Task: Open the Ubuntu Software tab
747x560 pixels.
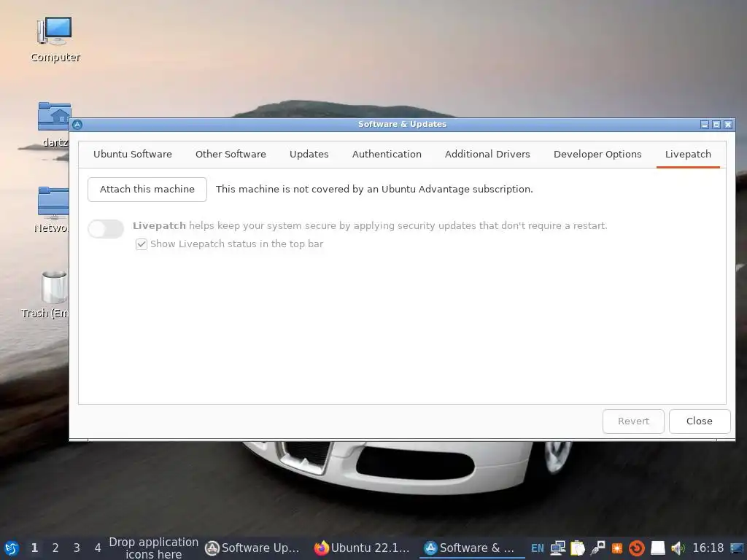Action: pos(133,155)
